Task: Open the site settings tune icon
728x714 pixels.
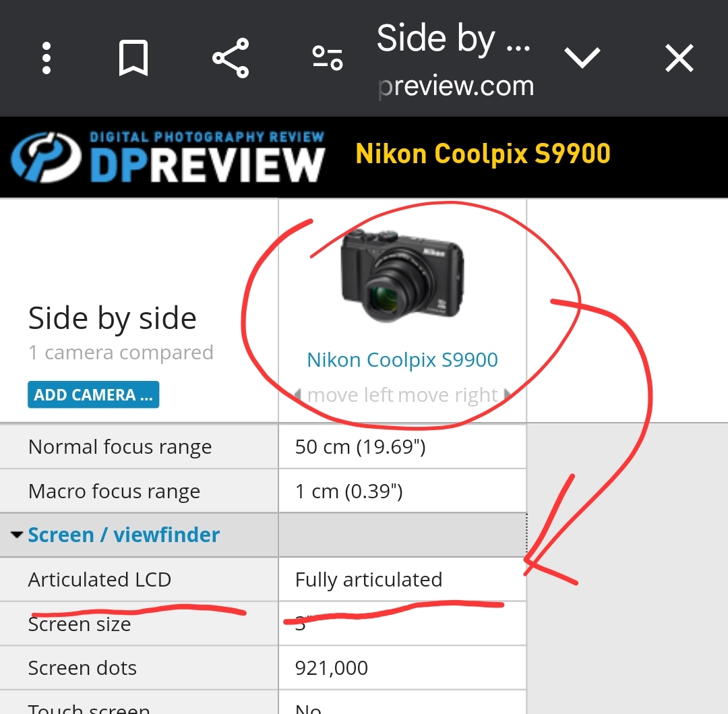Action: click(x=328, y=58)
